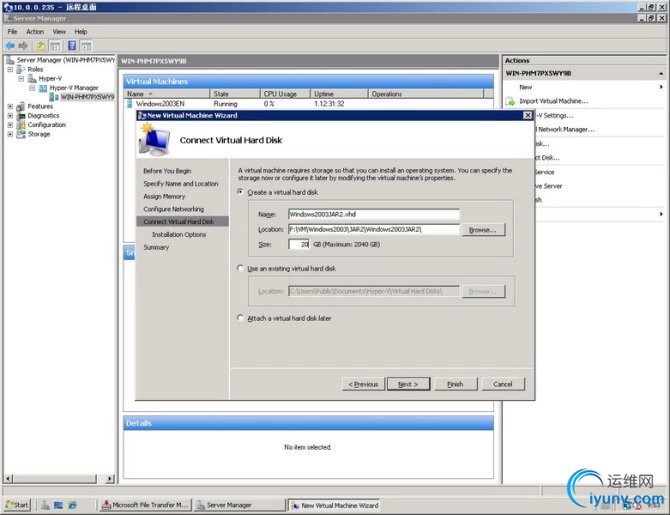Sort virtual machines by State column
Image resolution: width=670 pixels, height=515 pixels.
pos(235,94)
